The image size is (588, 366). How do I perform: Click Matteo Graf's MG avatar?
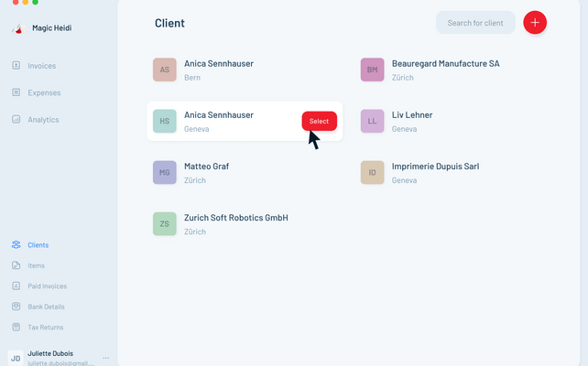point(164,172)
